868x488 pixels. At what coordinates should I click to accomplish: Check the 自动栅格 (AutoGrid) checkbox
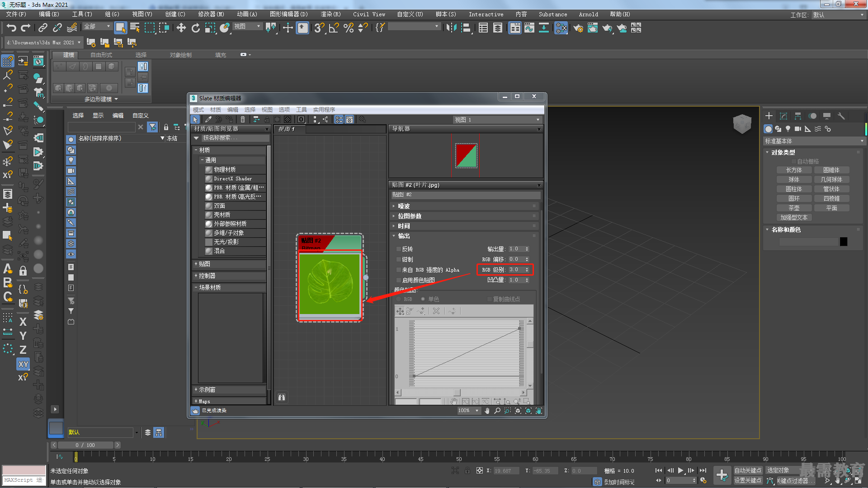point(793,161)
